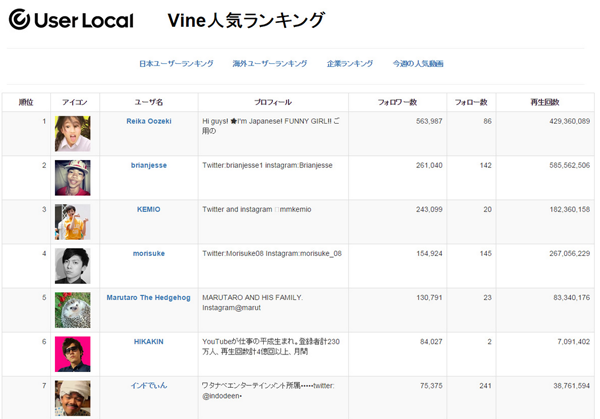Click インドでぃん's avatar thumbnail
Viewport: 600px width, 419px height.
[73, 398]
